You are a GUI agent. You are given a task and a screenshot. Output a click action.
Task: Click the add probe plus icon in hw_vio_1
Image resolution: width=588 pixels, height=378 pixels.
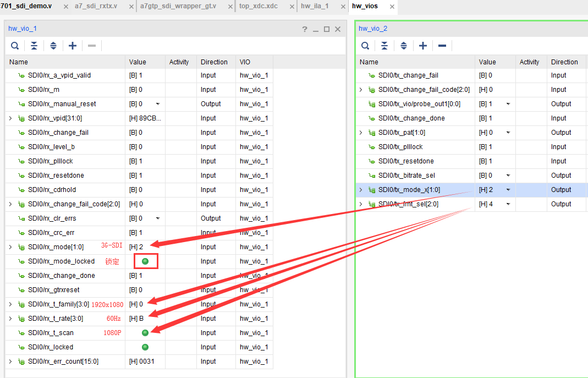click(73, 46)
